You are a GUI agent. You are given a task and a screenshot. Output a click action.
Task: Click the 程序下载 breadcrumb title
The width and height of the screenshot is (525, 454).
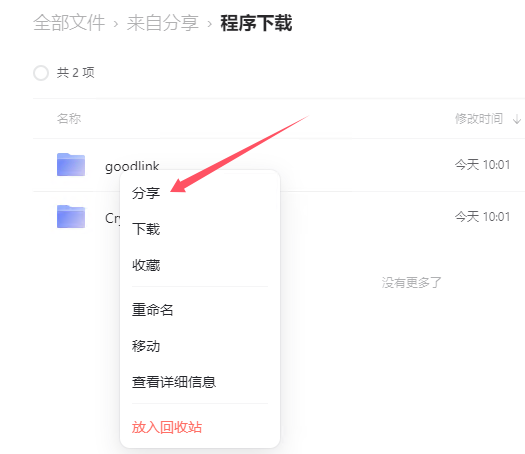(x=256, y=23)
